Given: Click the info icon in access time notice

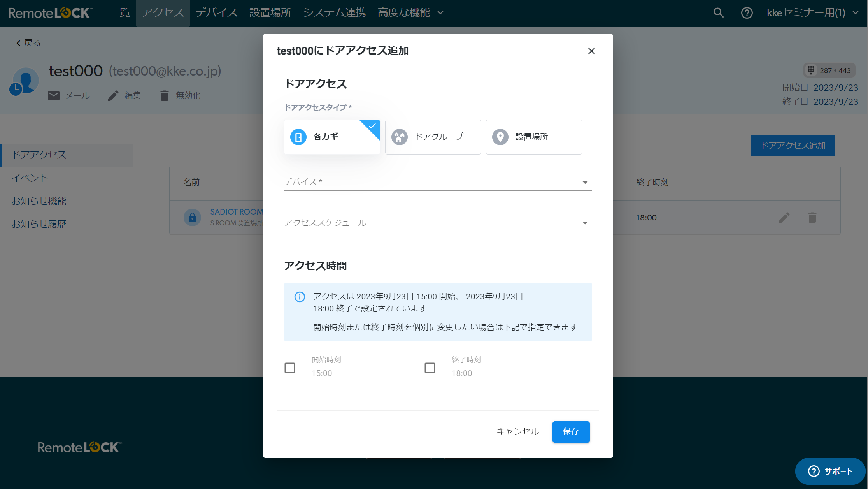Looking at the screenshot, I should pos(300,297).
